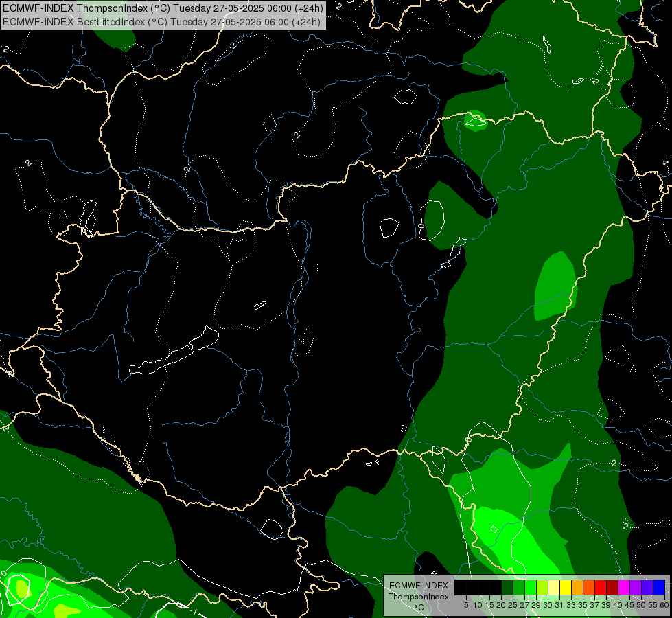Select the lime 29–30 legend swatch
Viewport: 672px width, 618px height.
pyautogui.click(x=542, y=587)
